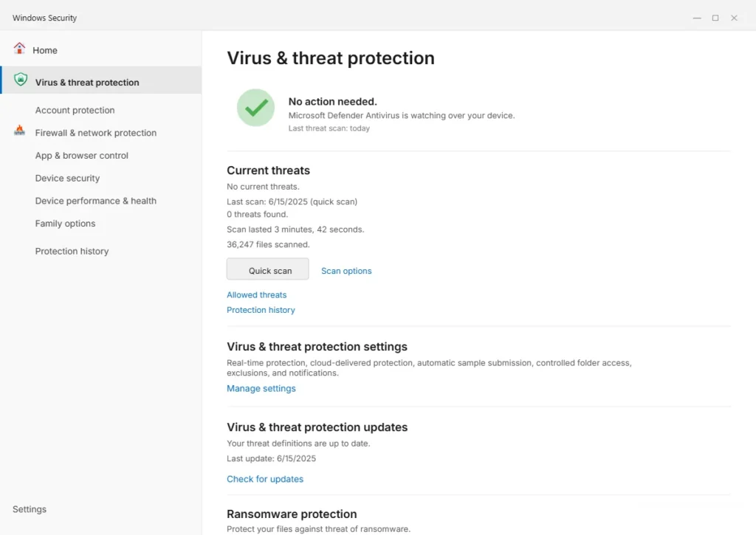Click the green checkmark status icon
This screenshot has width=756, height=535.
255,108
